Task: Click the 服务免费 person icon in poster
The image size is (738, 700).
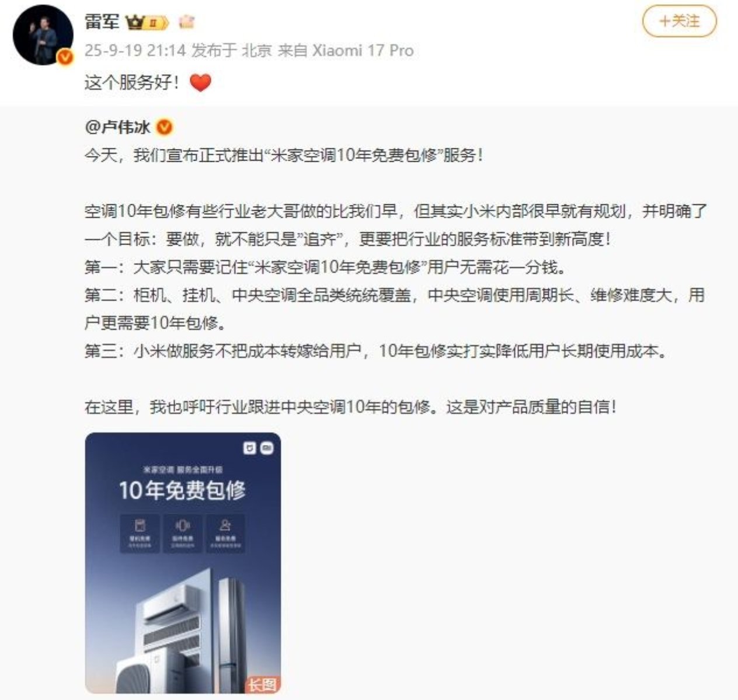Action: [x=225, y=525]
